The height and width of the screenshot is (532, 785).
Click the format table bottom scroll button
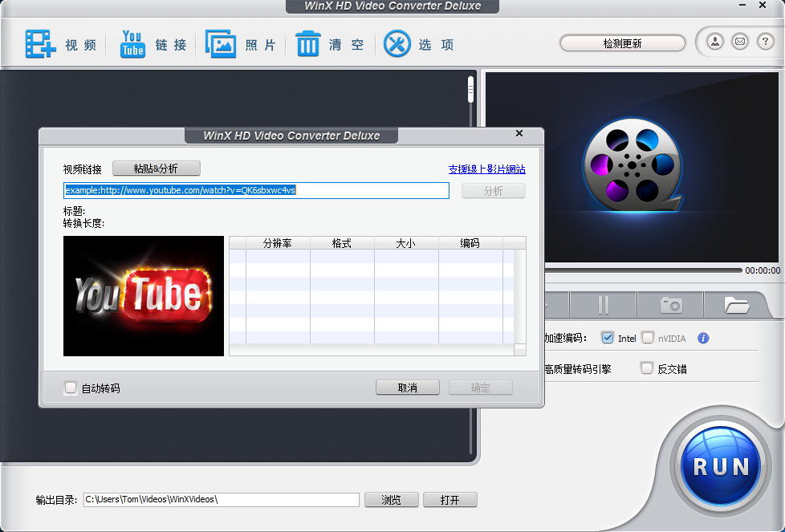[x=519, y=349]
